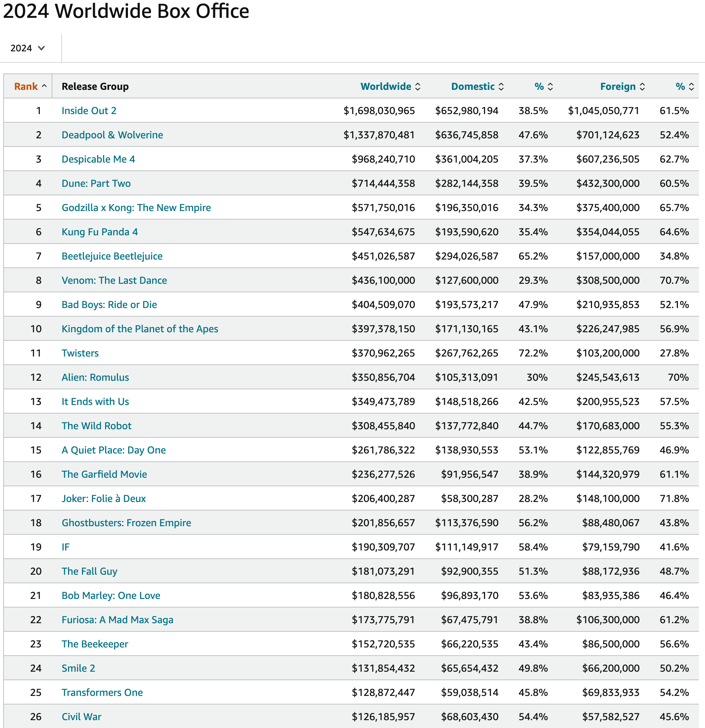The height and width of the screenshot is (728, 705).
Task: Open the Deadpool & Wolverine link
Action: click(112, 135)
